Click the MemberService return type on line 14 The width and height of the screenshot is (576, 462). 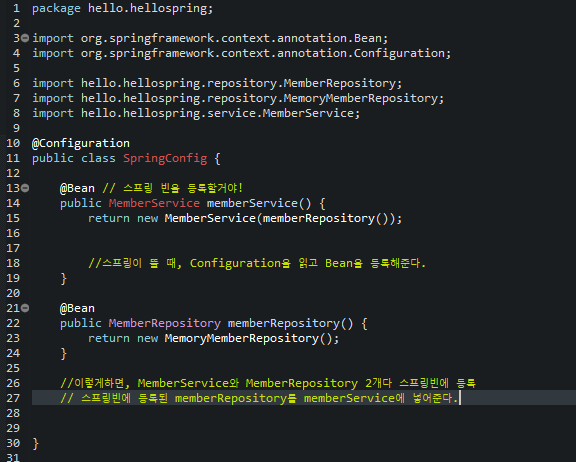point(154,203)
